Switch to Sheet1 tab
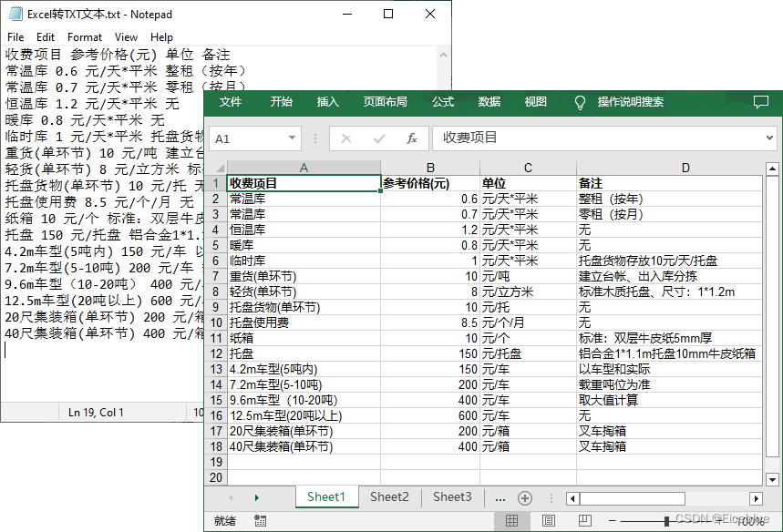 pos(326,497)
